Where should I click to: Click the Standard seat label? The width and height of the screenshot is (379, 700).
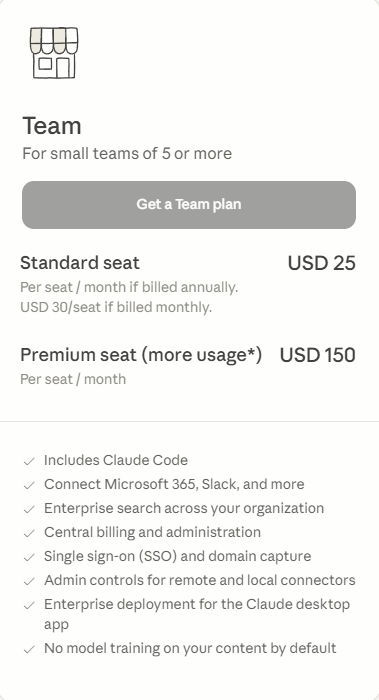[80, 262]
